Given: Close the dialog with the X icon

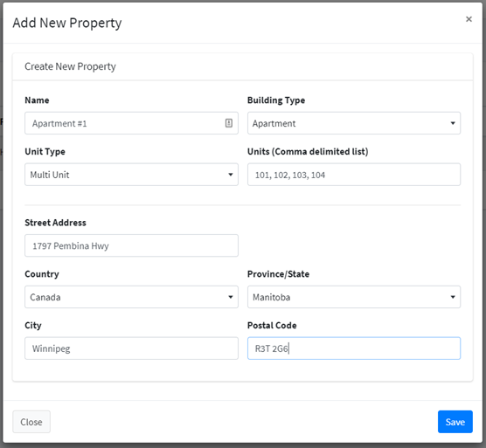Looking at the screenshot, I should click(x=469, y=19).
